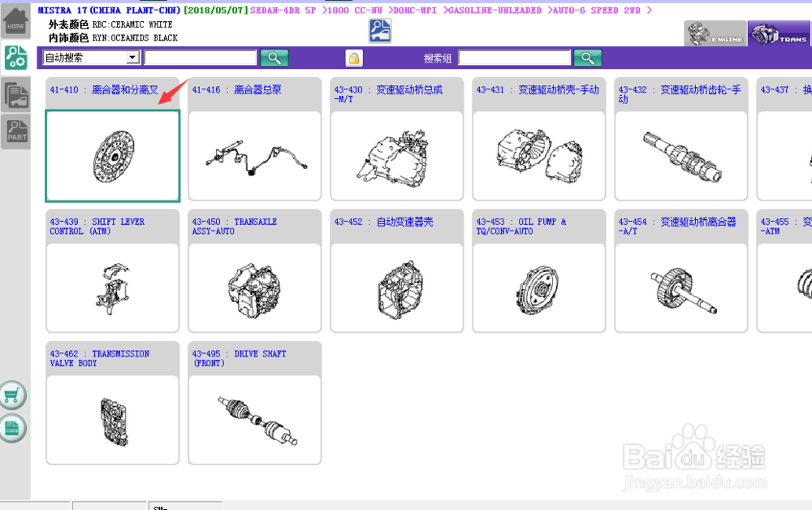Click the 43-431 变速驱动桥壳-手动 title
The height and width of the screenshot is (510, 812).
click(538, 89)
